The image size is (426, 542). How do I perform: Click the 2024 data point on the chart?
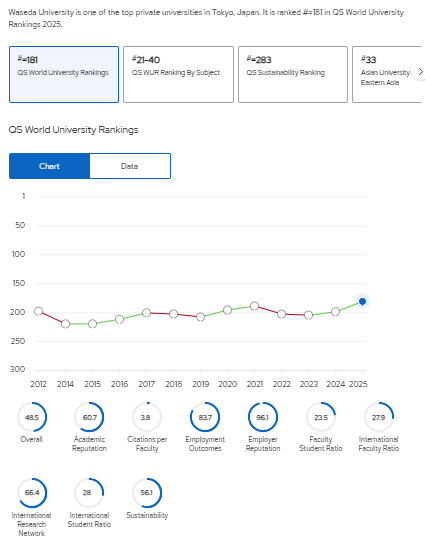(335, 311)
